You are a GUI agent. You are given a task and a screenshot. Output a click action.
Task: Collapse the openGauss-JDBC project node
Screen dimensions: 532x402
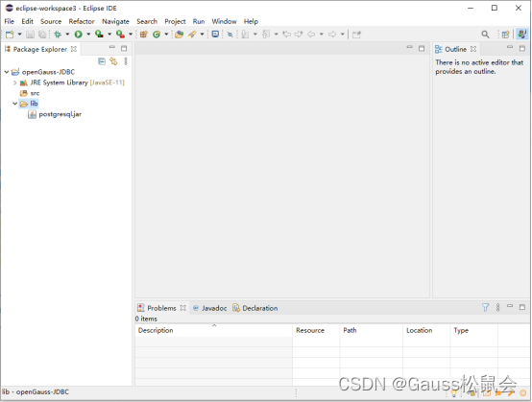7,72
